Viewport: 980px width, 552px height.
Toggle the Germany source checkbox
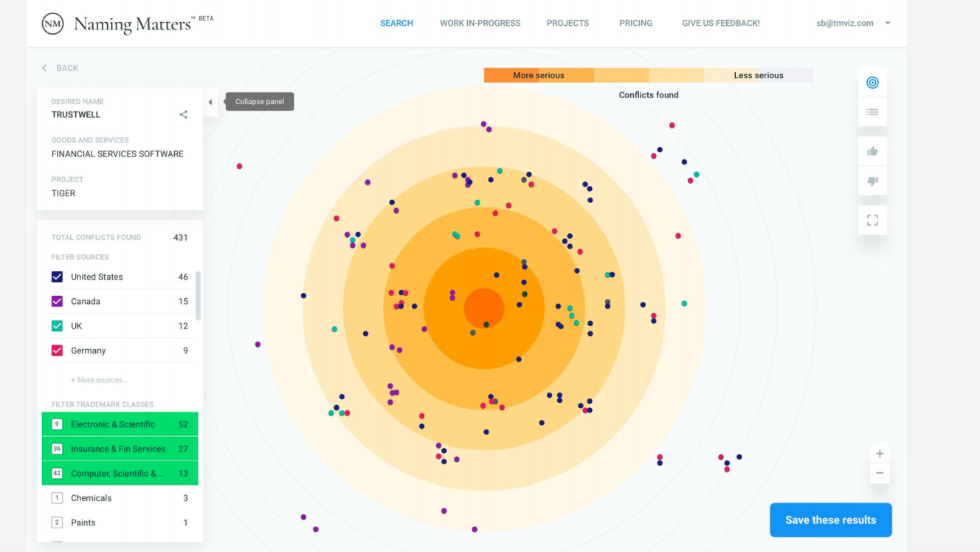click(57, 351)
